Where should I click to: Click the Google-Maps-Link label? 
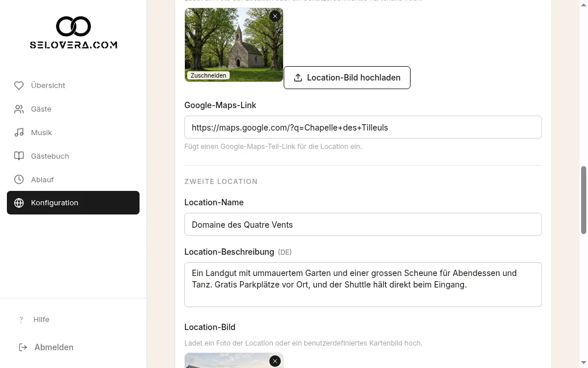[220, 105]
